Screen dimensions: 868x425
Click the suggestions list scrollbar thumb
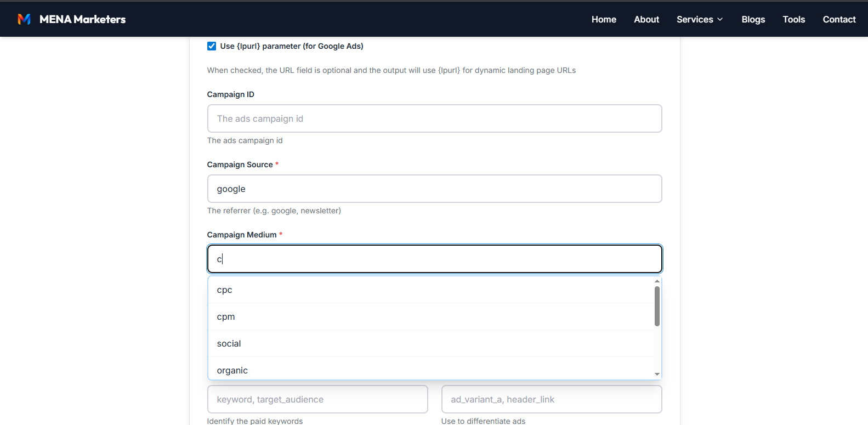657,306
